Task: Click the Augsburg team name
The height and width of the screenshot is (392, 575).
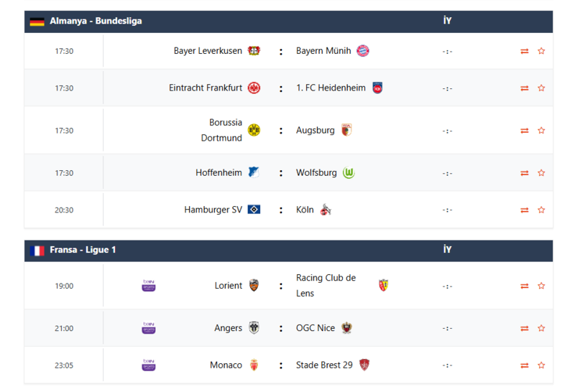Action: point(316,130)
